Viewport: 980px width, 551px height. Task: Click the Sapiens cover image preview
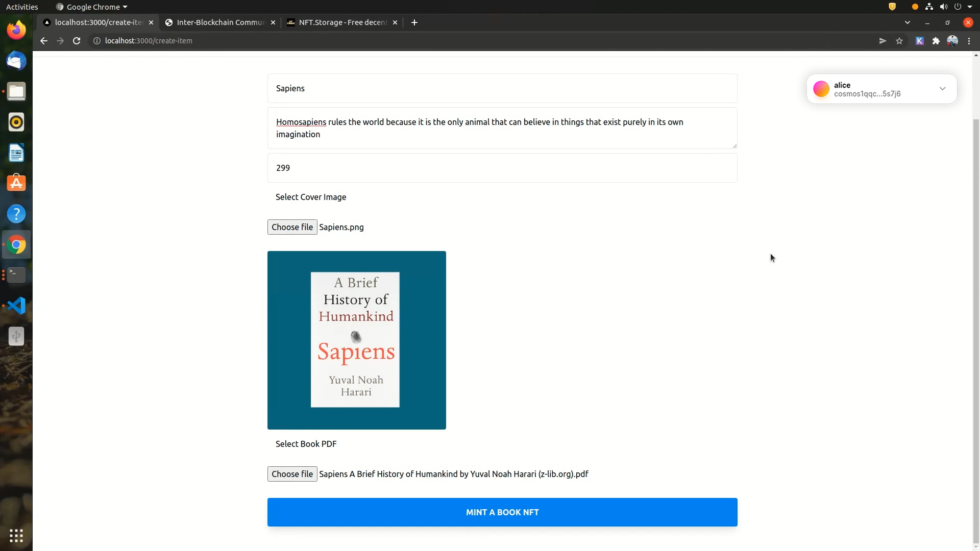(x=356, y=340)
